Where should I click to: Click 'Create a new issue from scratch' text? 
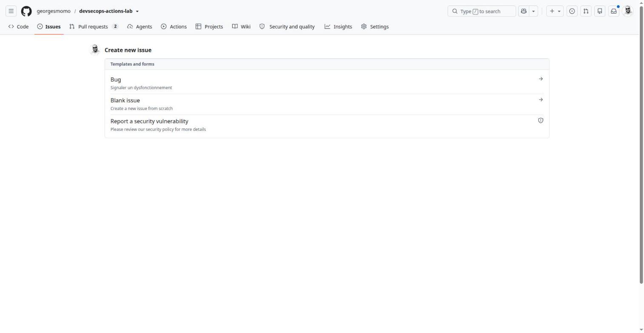(x=142, y=108)
